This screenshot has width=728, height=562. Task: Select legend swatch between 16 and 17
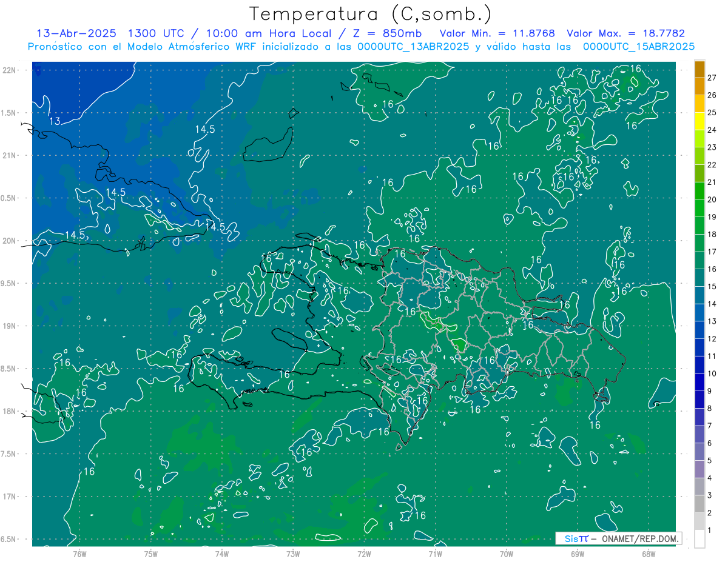pyautogui.click(x=699, y=261)
